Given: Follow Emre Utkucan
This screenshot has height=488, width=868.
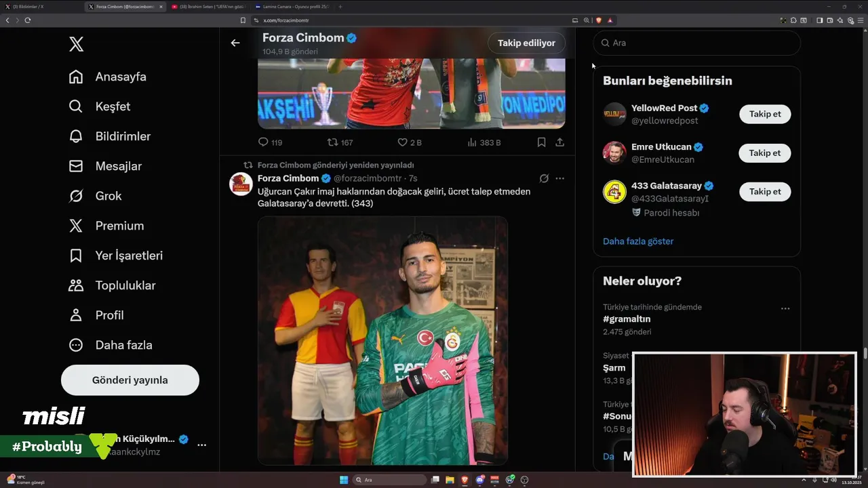Looking at the screenshot, I should coord(765,153).
